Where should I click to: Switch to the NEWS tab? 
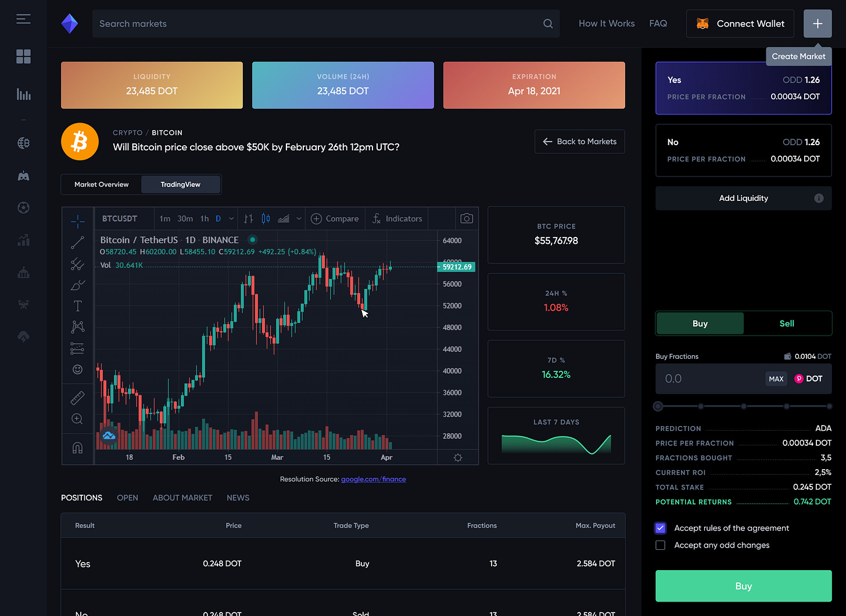pyautogui.click(x=238, y=498)
